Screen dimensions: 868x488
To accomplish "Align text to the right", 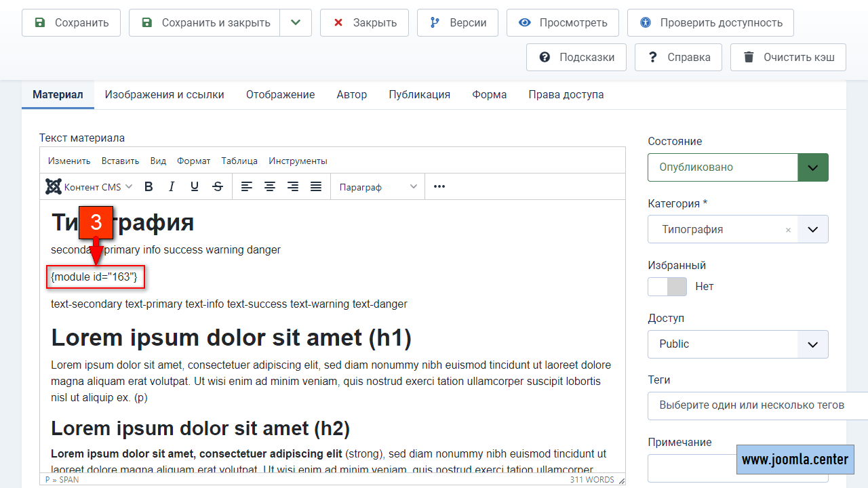I will [293, 187].
